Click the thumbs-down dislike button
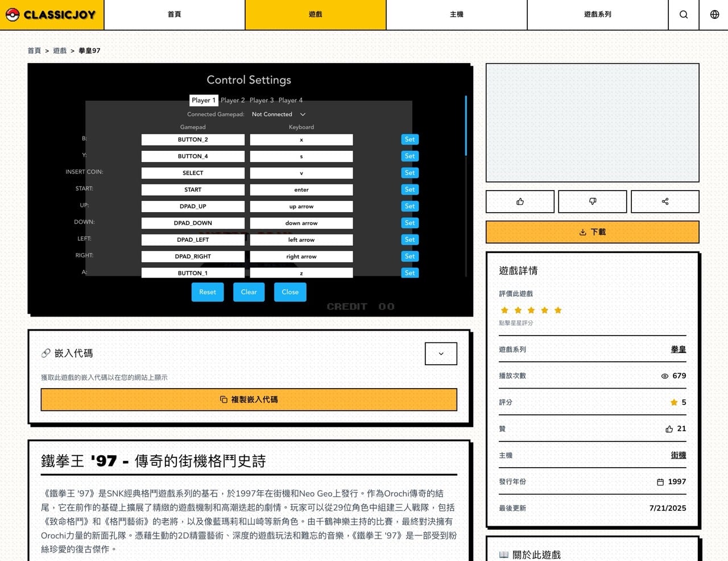 pos(593,201)
